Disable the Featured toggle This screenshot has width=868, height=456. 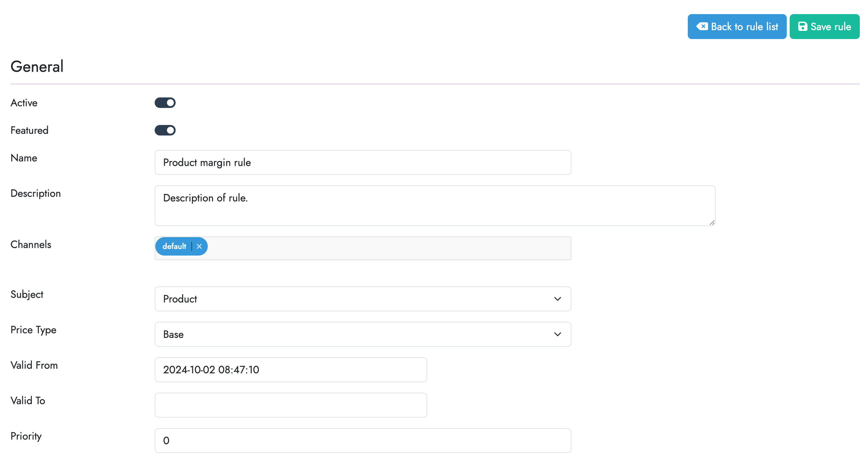(x=165, y=130)
